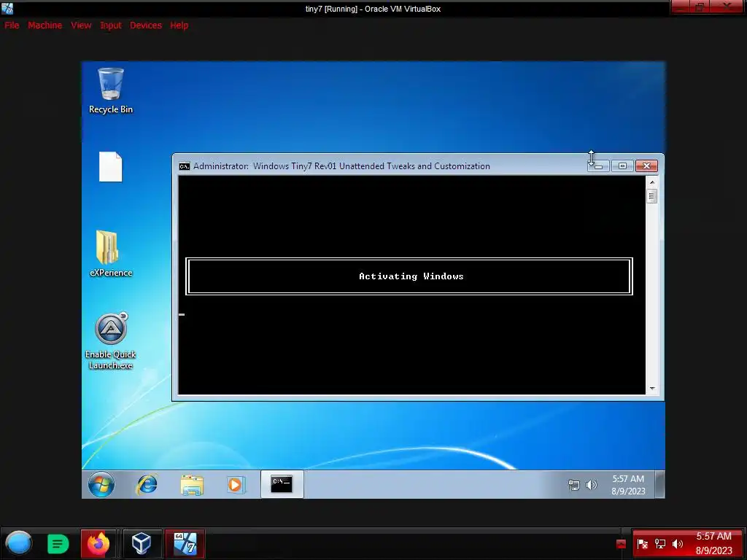Click the cmd window title text
Image resolution: width=747 pixels, height=560 pixels.
pos(341,166)
